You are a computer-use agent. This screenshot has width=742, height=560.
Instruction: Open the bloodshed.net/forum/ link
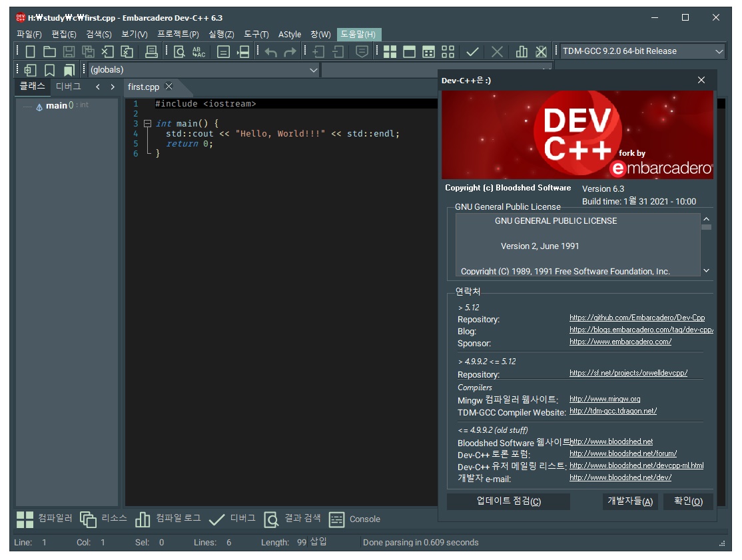click(x=623, y=453)
